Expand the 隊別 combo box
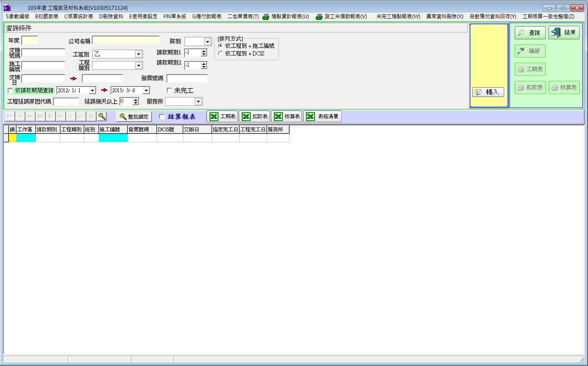Screen dimensions: 588x366 click(x=207, y=42)
